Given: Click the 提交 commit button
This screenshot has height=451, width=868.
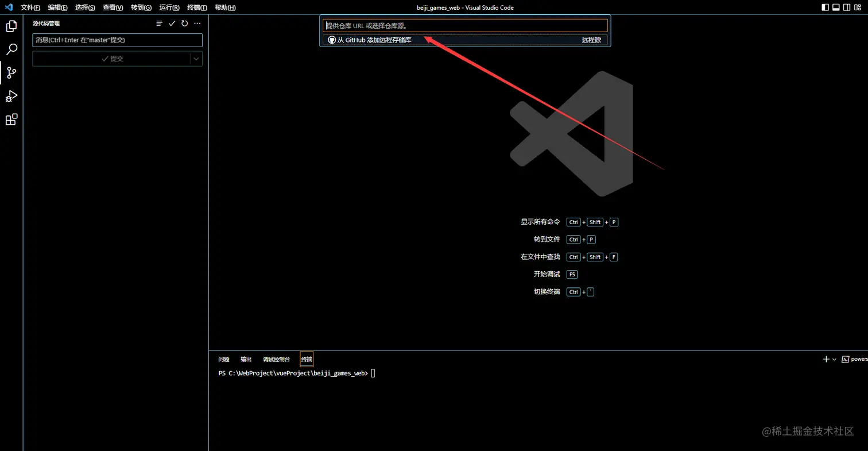Looking at the screenshot, I should click(x=111, y=59).
